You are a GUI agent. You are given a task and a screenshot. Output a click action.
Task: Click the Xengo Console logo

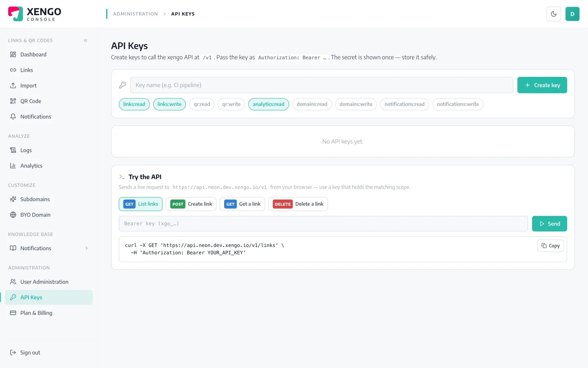tap(35, 14)
